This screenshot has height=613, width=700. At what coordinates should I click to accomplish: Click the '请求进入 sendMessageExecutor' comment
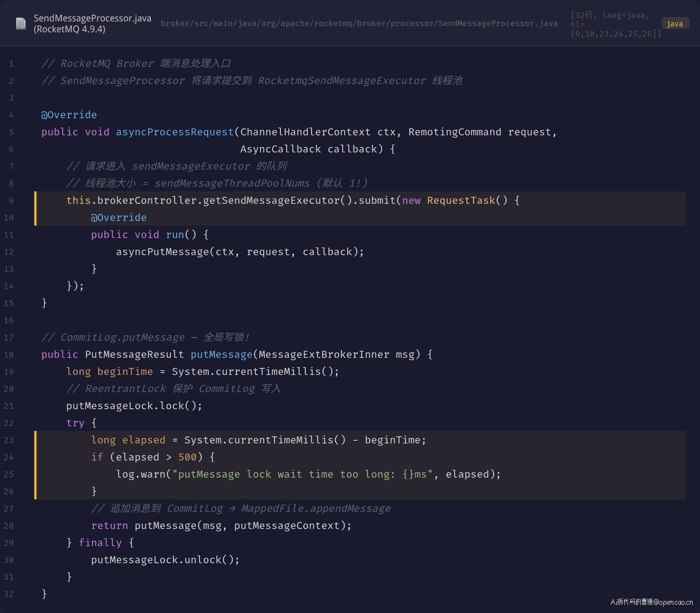(x=177, y=166)
